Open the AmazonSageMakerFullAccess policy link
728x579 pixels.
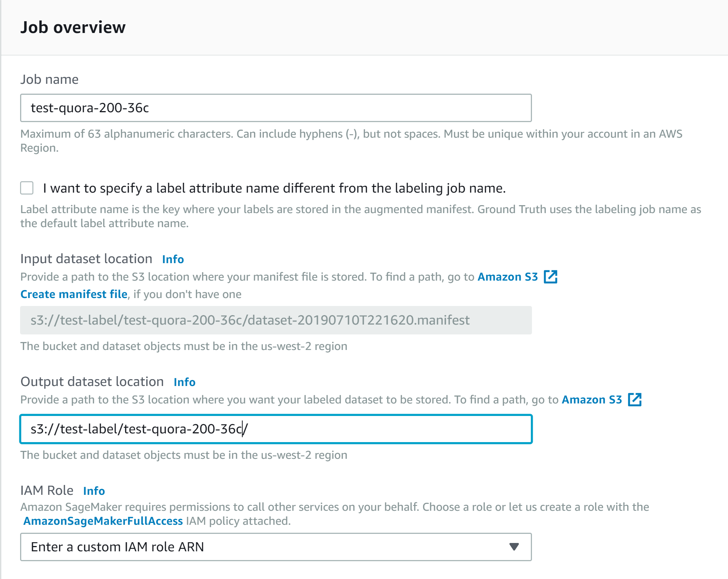tap(103, 521)
